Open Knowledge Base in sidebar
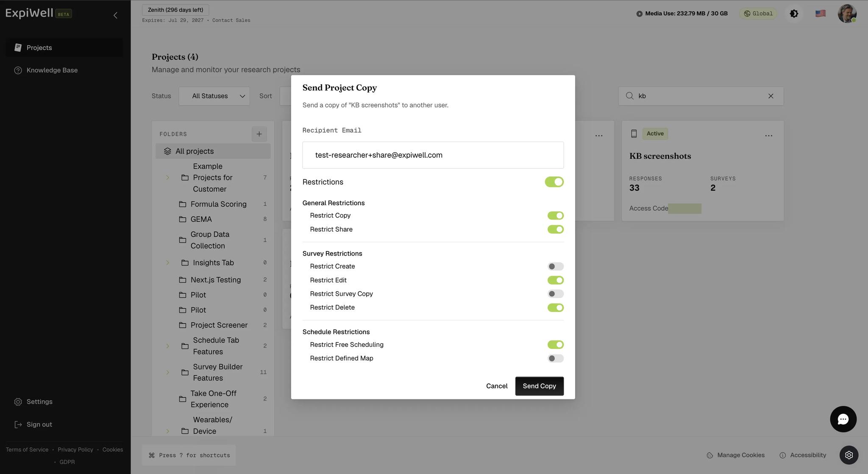This screenshot has width=868, height=474. pyautogui.click(x=64, y=70)
